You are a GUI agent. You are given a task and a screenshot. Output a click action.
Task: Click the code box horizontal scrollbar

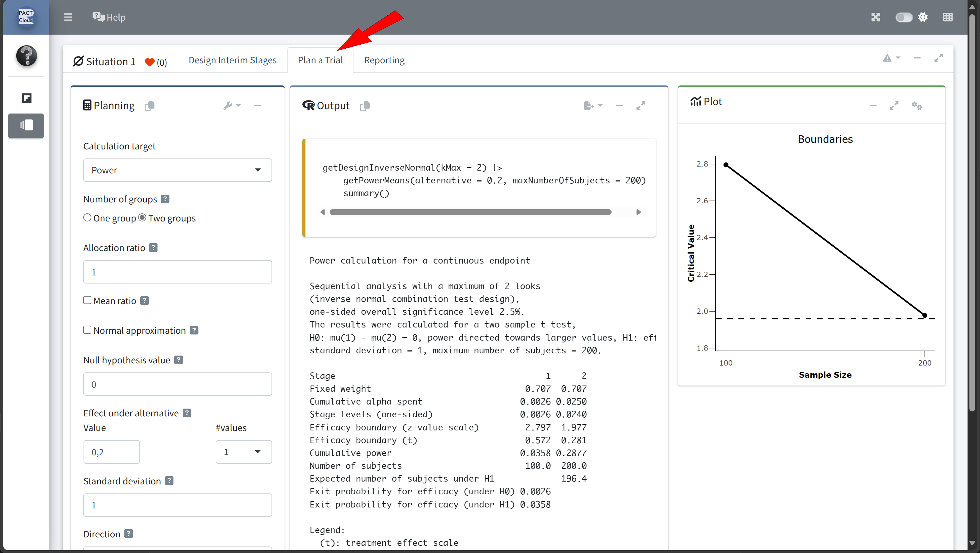tap(470, 212)
